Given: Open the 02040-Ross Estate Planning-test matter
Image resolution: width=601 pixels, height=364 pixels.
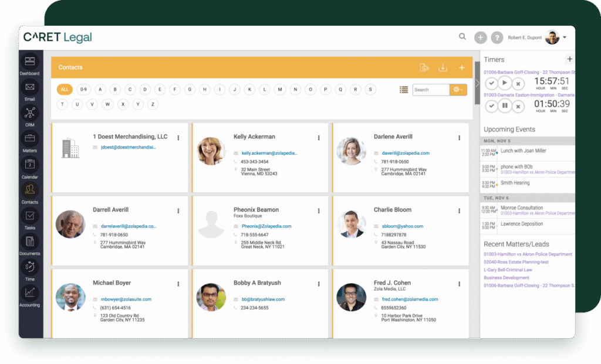Looking at the screenshot, I should (516, 262).
